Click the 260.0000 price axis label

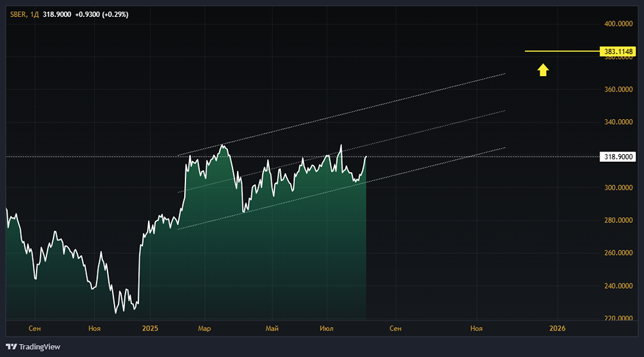618,253
